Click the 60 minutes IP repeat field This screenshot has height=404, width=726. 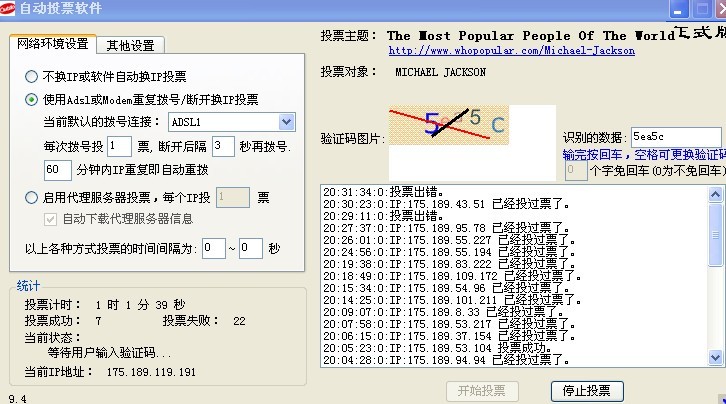(x=58, y=170)
